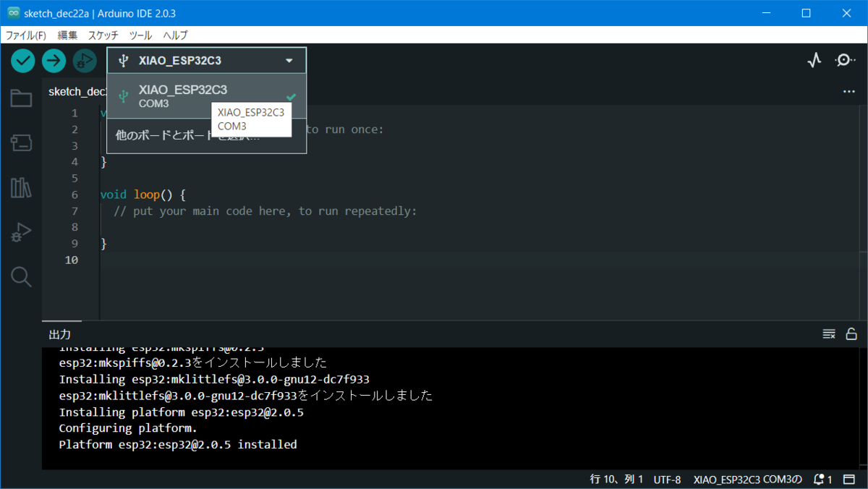Click 'Platform esp32:esp32@2.0.5 installed' output line
The height and width of the screenshot is (489, 868).
click(178, 445)
